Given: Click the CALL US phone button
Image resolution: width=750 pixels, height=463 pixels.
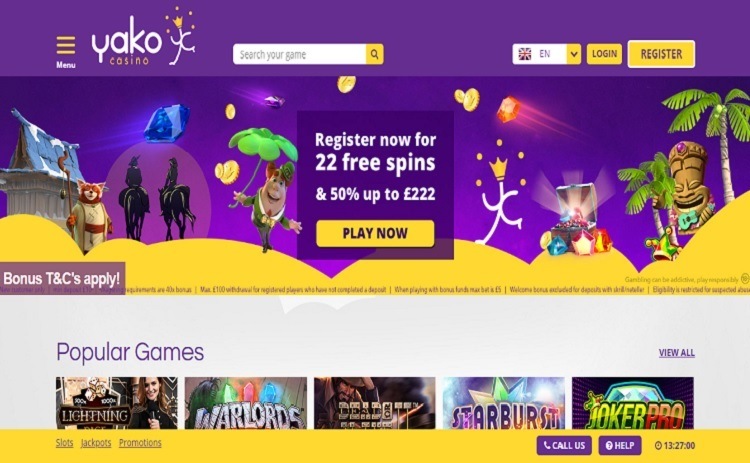Looking at the screenshot, I should tap(564, 445).
